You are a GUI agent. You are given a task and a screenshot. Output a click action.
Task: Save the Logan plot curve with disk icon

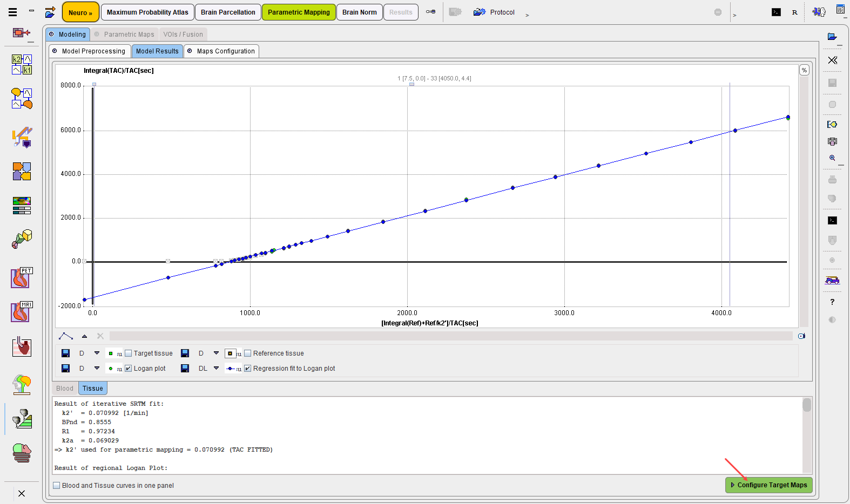tap(65, 369)
